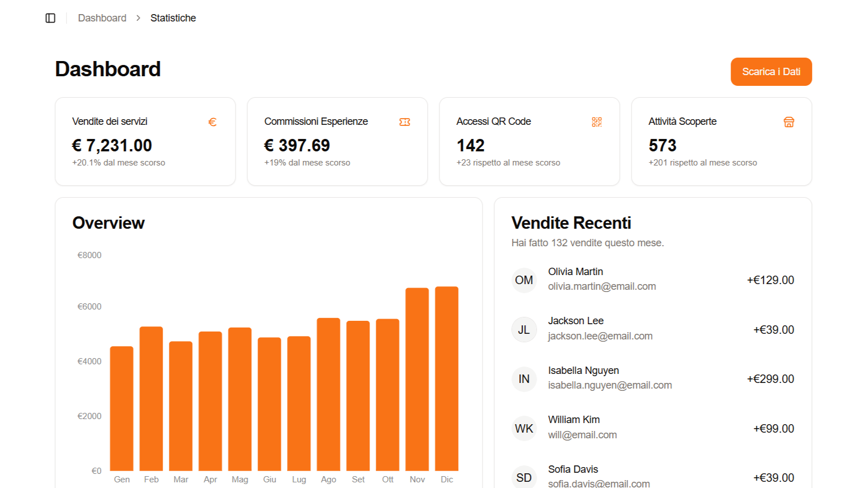This screenshot has width=868, height=488.
Task: Click the store icon in Attività Scoperte
Action: pos(789,122)
